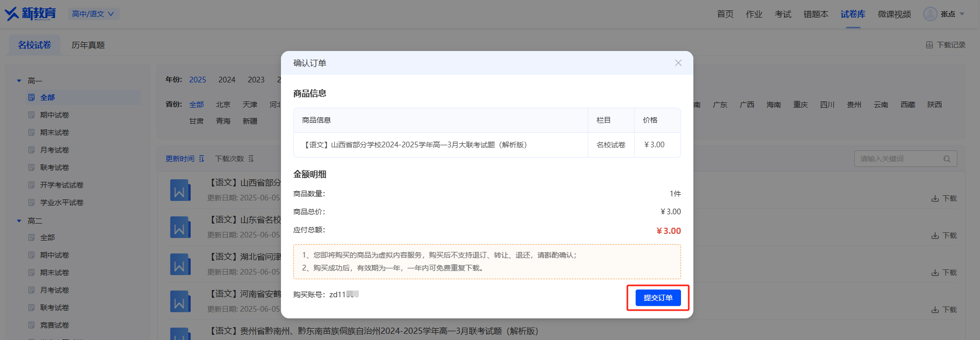The image size is (980, 340).
Task: Click Word file icon of 河南省 paper
Action: pyautogui.click(x=180, y=301)
